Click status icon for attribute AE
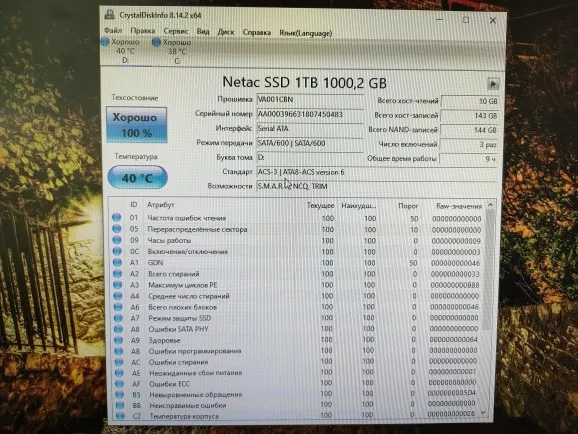Viewport: 578px width, 434px height. tap(119, 373)
